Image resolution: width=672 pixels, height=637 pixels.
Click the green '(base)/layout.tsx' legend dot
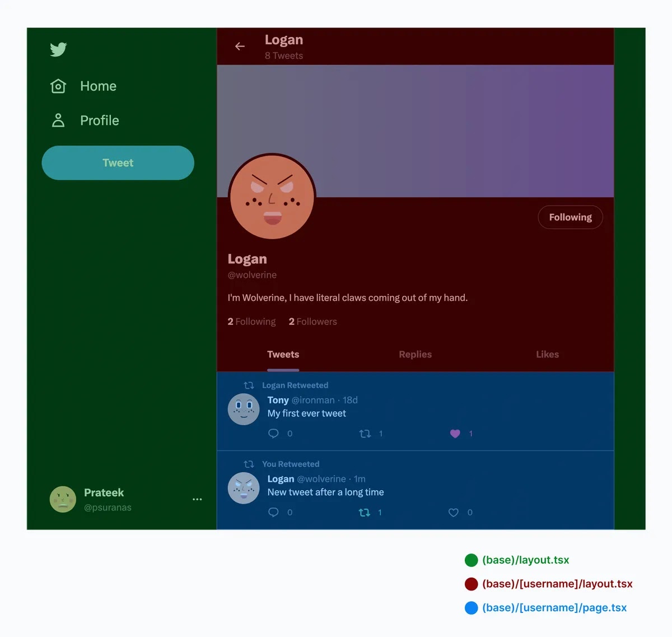click(x=472, y=560)
